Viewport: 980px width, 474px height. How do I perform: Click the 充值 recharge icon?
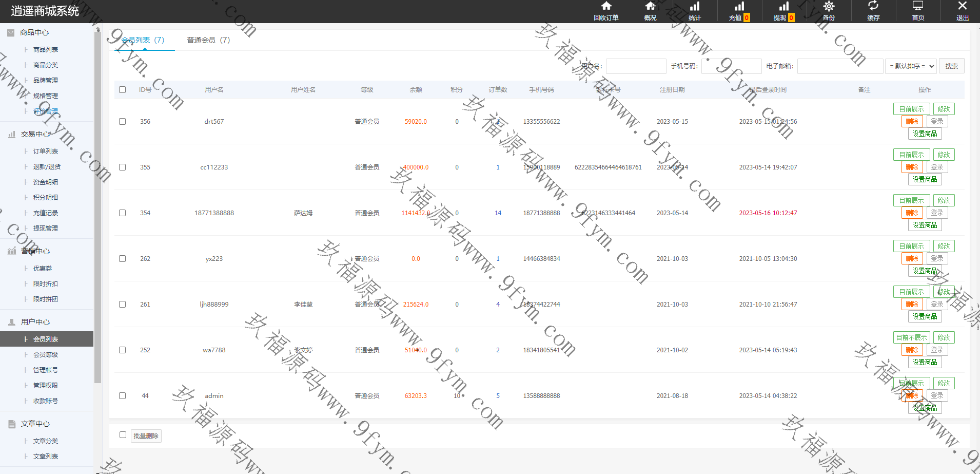point(739,7)
